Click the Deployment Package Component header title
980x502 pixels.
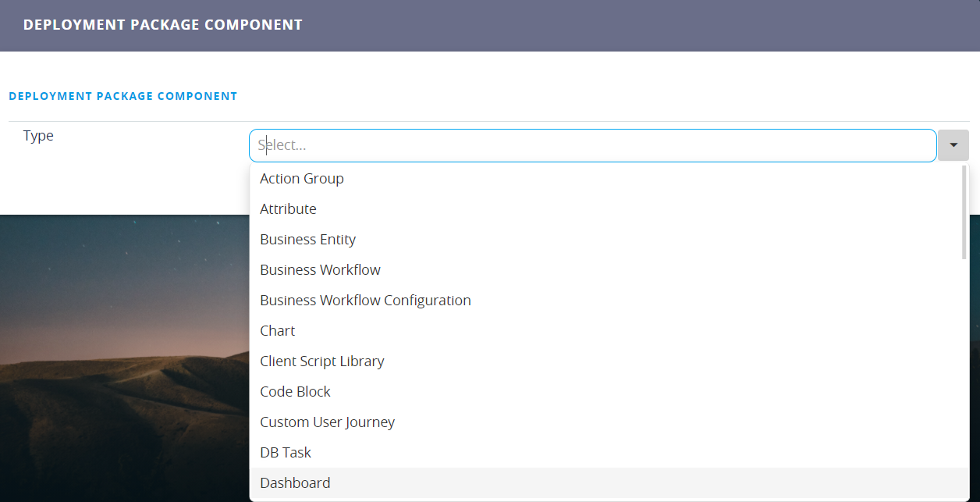162,25
